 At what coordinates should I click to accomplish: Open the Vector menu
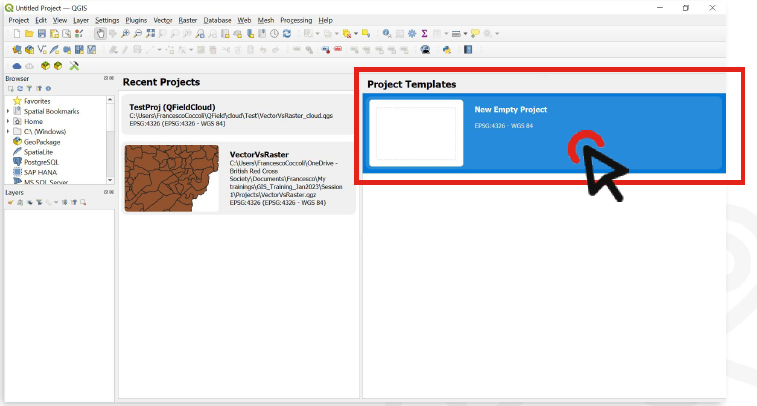click(x=163, y=20)
